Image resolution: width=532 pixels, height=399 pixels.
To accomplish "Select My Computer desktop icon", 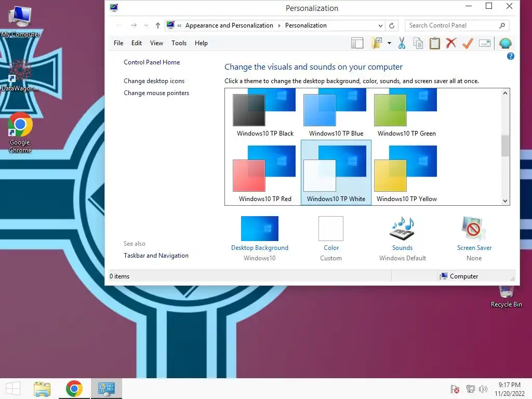I will (20, 20).
